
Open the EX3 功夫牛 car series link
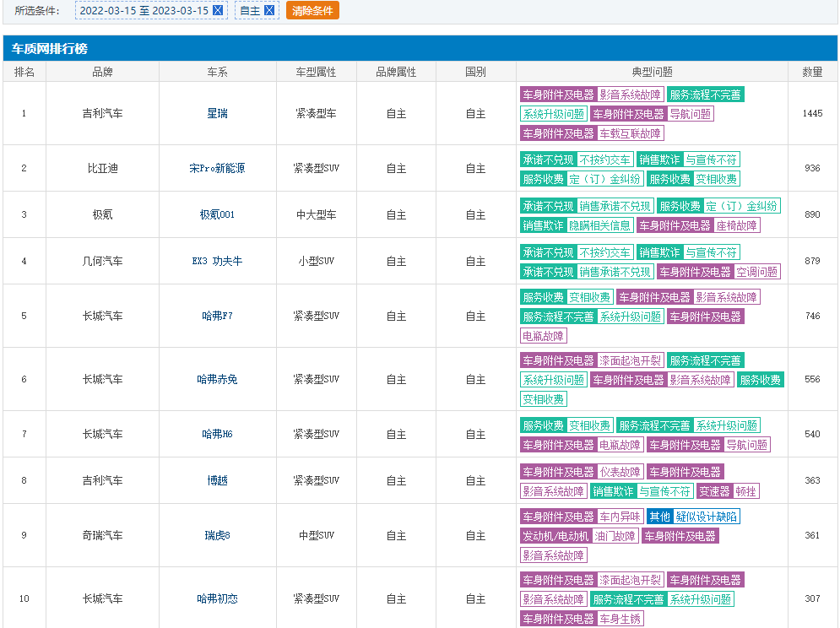(x=218, y=261)
